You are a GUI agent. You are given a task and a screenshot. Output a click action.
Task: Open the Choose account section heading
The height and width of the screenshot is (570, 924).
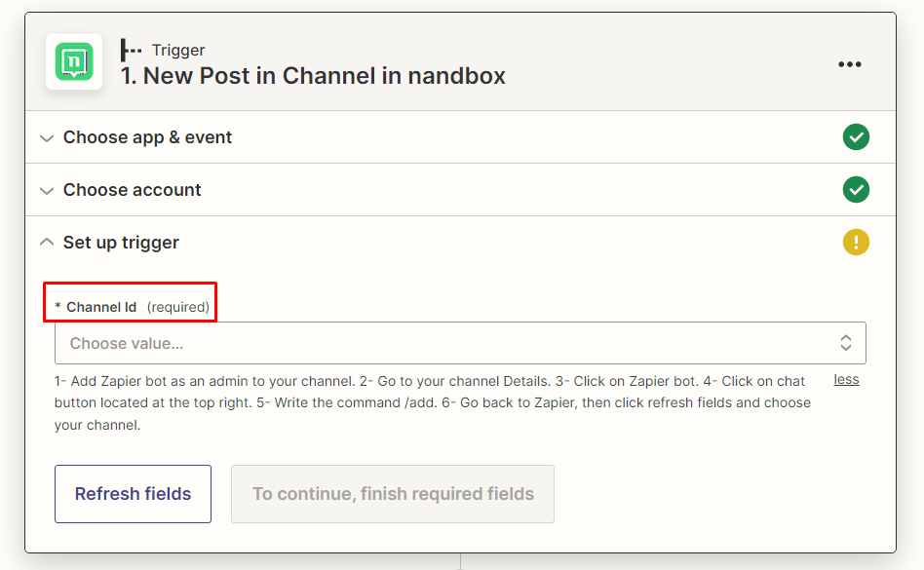pos(132,190)
